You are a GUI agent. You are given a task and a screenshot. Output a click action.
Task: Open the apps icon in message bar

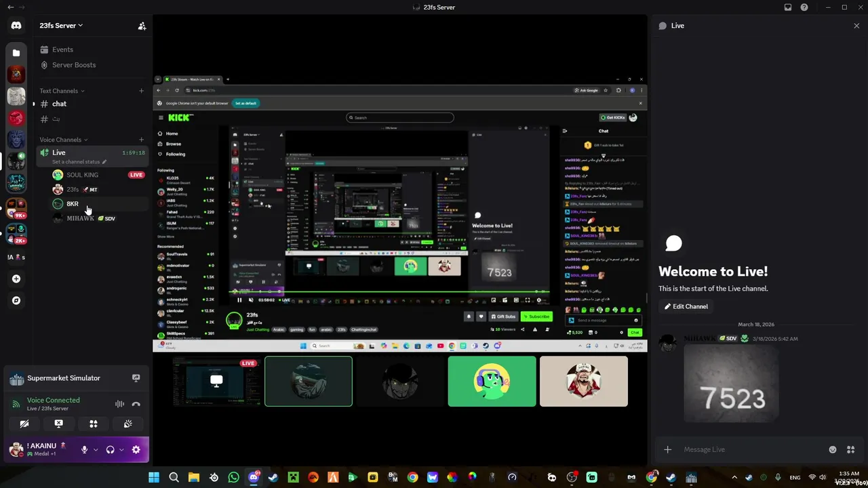[x=850, y=449]
